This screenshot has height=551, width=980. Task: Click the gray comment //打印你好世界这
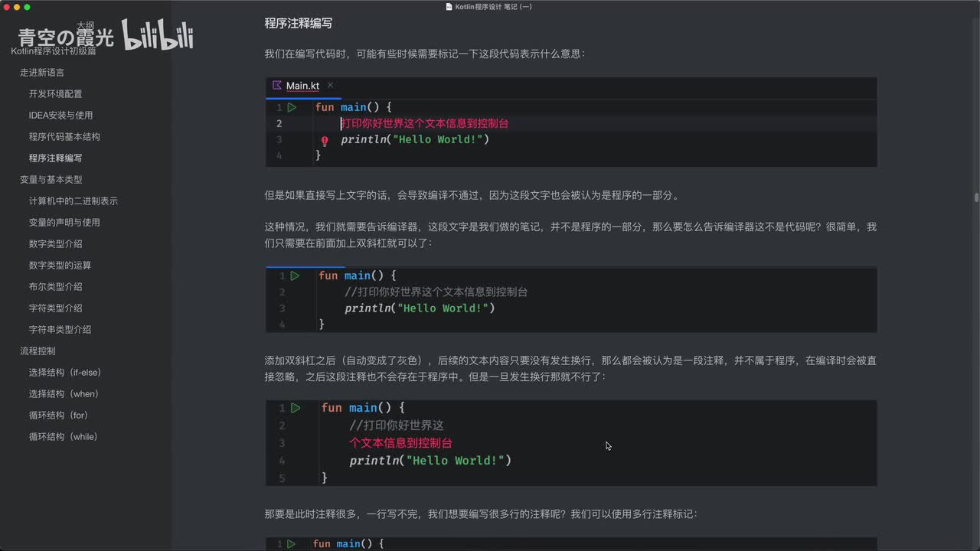pos(397,425)
